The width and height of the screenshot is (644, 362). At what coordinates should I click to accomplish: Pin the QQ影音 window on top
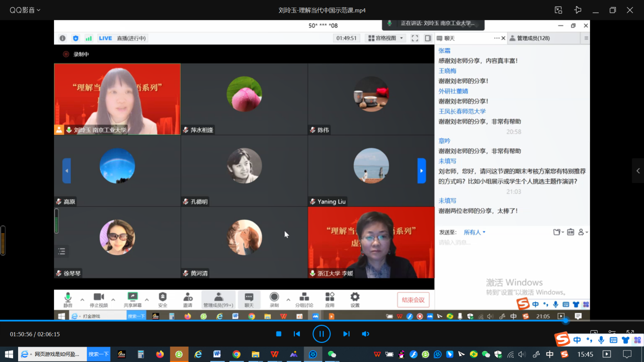578,10
